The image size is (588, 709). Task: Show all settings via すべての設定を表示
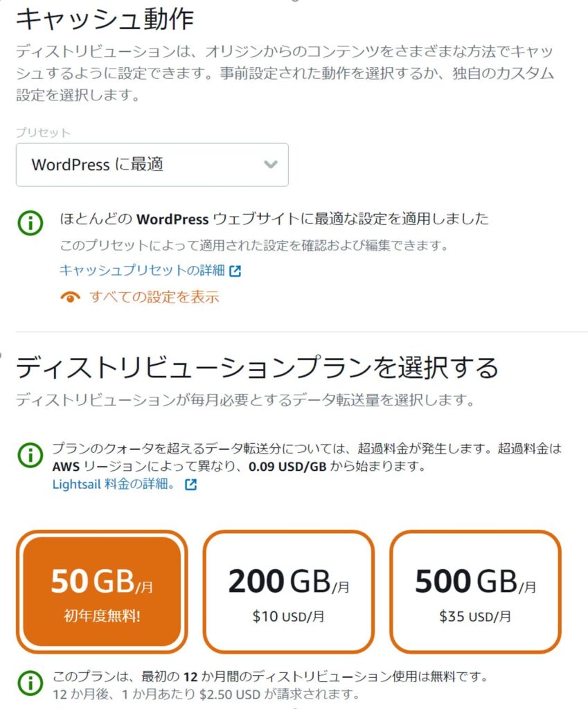pyautogui.click(x=154, y=298)
